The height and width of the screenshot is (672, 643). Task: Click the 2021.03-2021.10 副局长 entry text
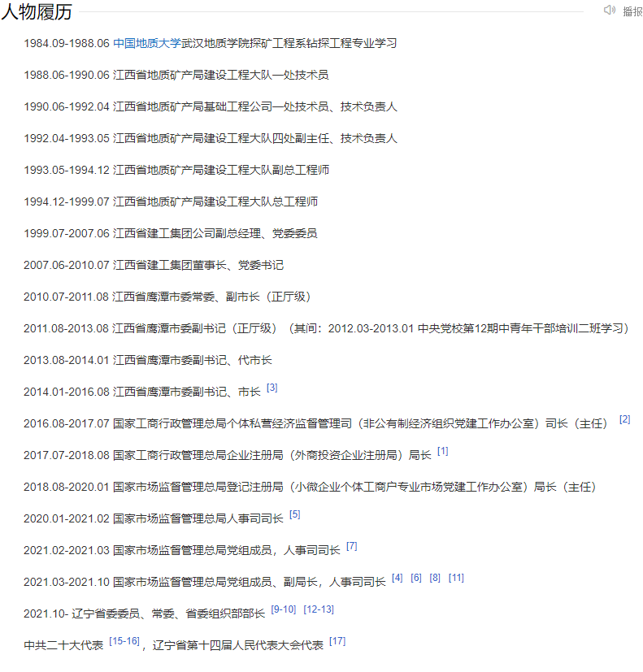pos(205,583)
